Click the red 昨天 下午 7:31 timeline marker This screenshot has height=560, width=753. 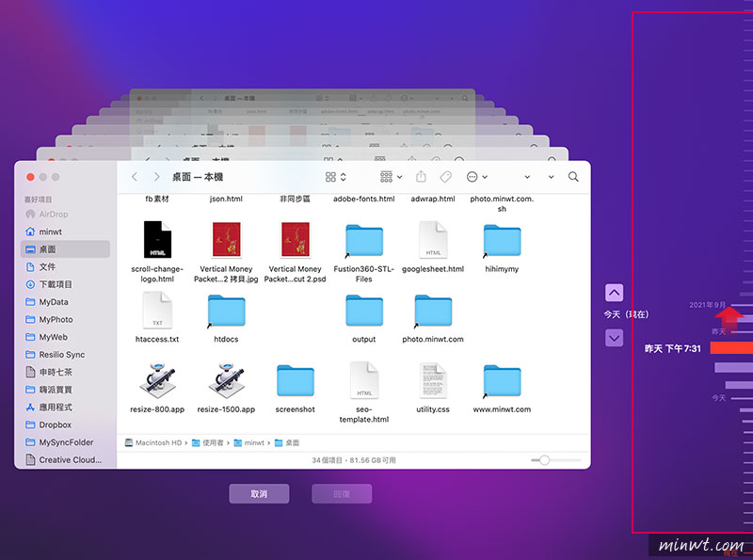[730, 348]
